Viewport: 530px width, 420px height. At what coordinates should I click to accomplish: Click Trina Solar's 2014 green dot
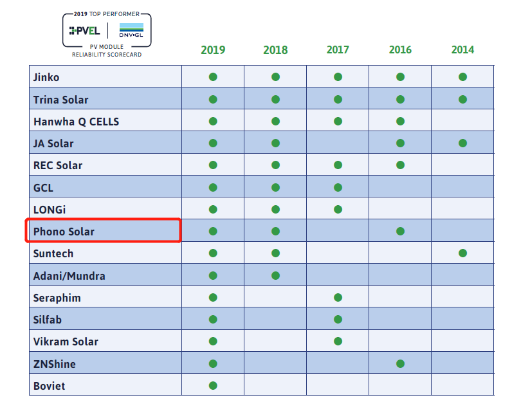pos(462,99)
